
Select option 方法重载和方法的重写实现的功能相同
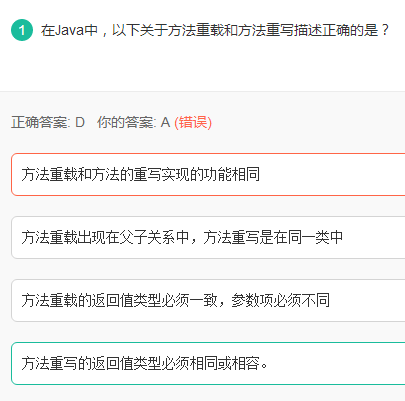(208, 174)
